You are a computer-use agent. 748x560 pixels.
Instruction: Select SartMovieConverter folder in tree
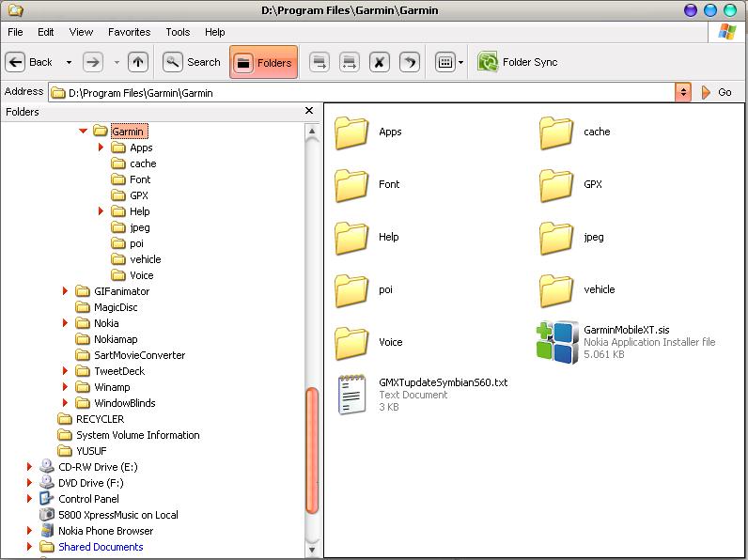pyautogui.click(x=131, y=355)
